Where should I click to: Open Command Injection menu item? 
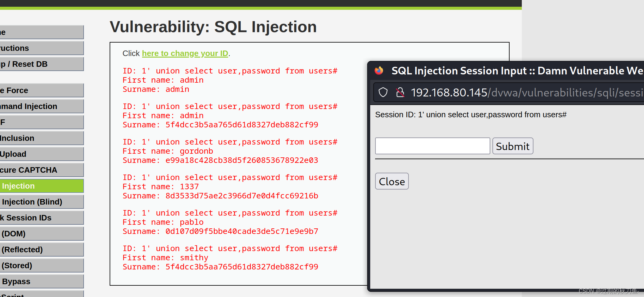pos(42,106)
